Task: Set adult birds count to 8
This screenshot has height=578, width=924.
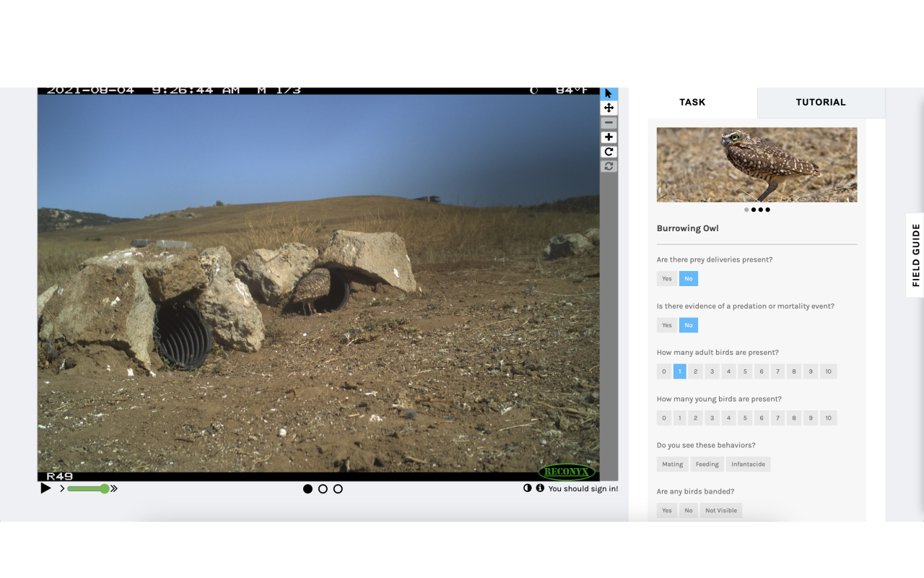Action: coord(794,371)
